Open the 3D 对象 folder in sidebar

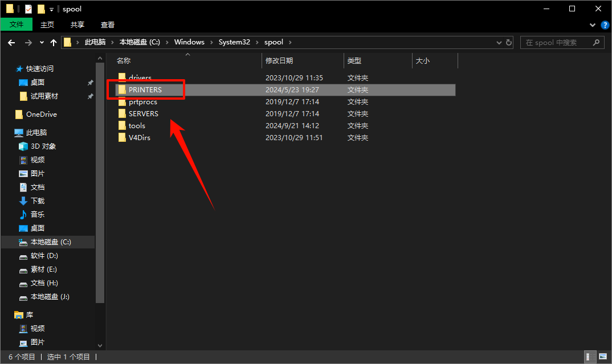click(43, 146)
